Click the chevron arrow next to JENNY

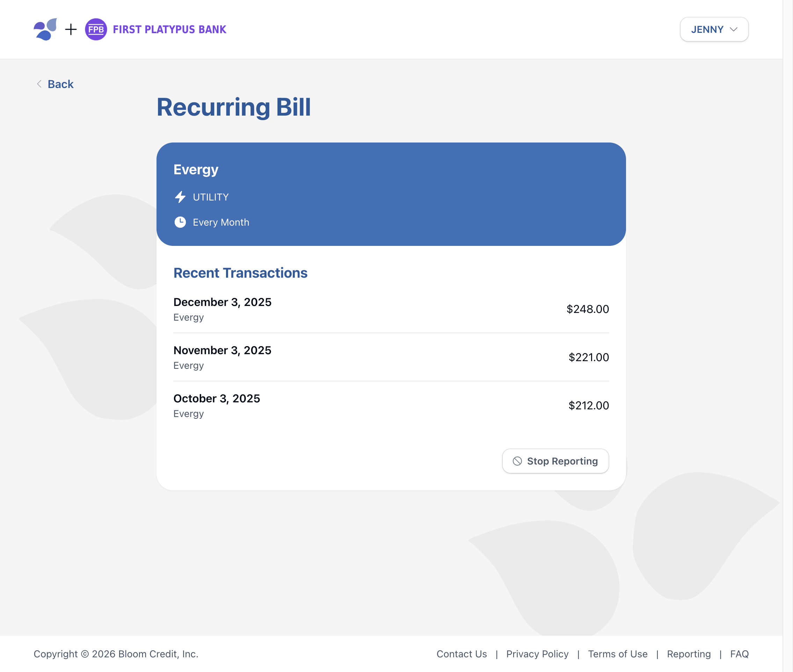click(733, 29)
